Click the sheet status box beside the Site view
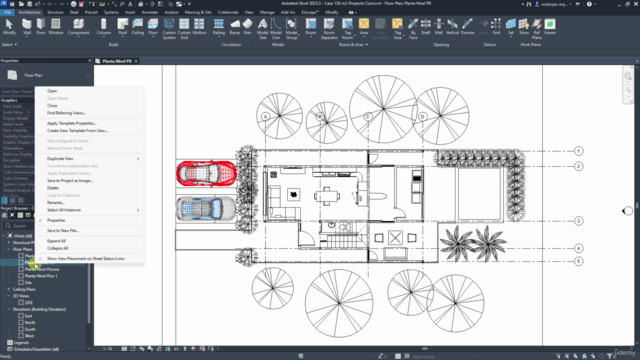This screenshot has width=640, height=360. coord(21,282)
